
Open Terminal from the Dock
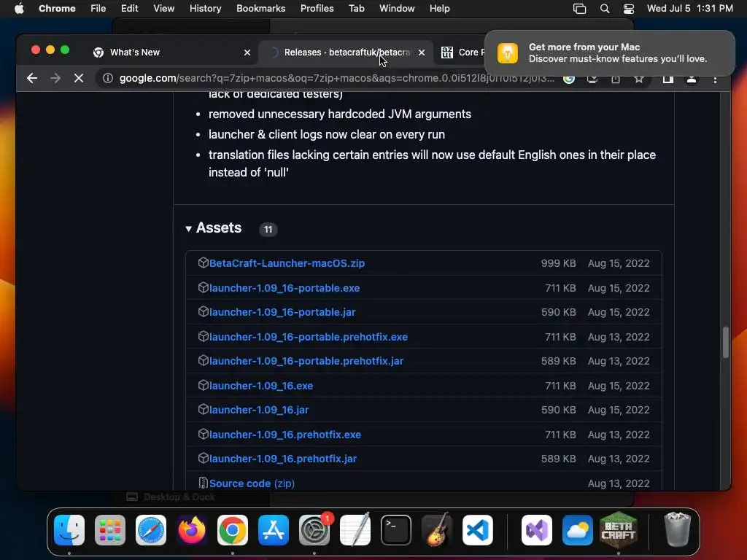[396, 529]
